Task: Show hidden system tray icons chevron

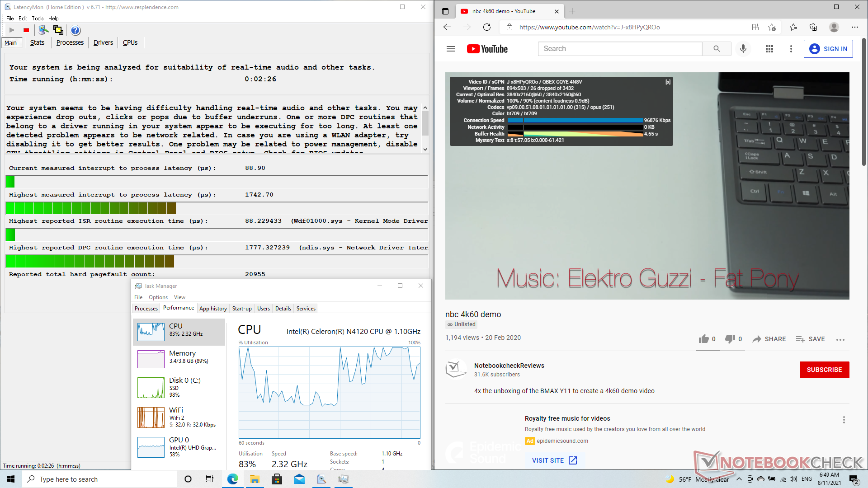Action: (739, 479)
